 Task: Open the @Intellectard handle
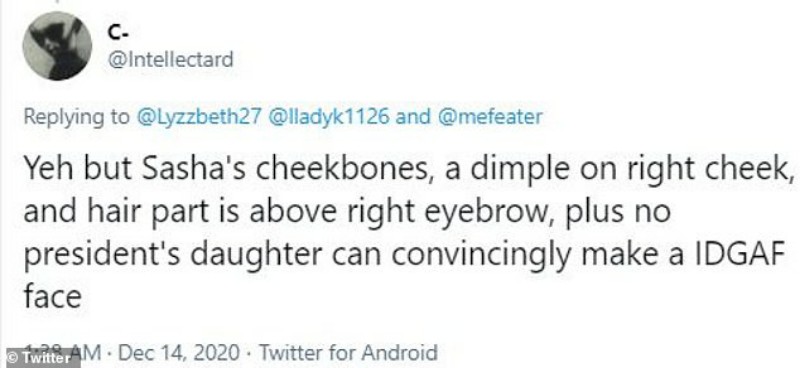pyautogui.click(x=170, y=59)
